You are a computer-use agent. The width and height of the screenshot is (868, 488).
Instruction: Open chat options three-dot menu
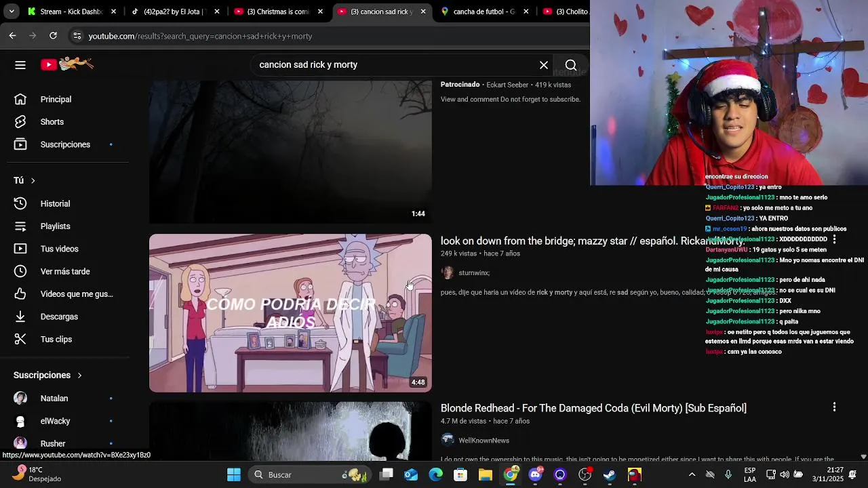pos(834,239)
